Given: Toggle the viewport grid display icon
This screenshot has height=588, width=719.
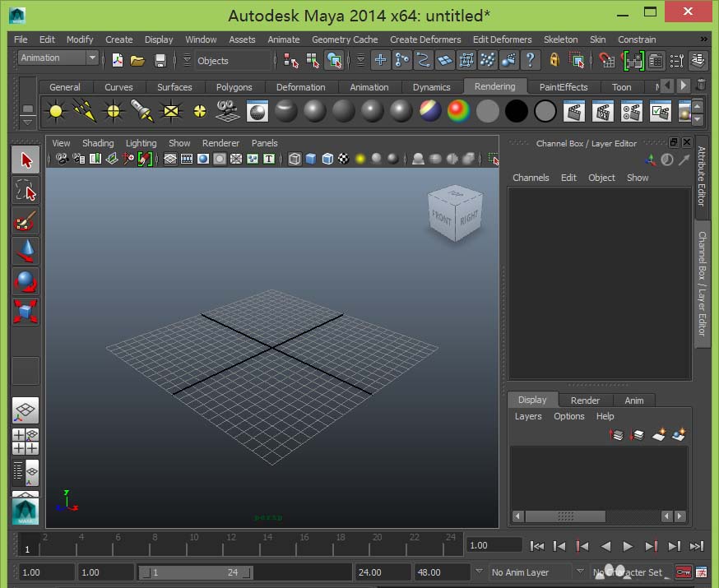Looking at the screenshot, I should point(170,159).
